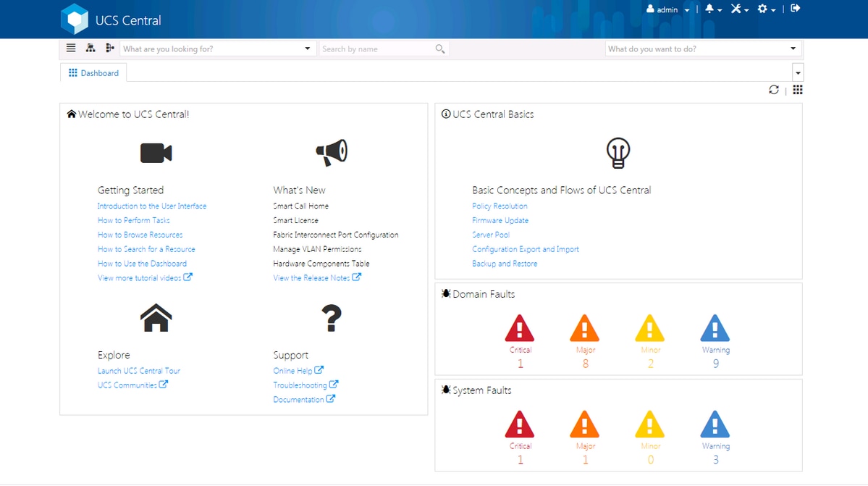
Task: Click the Domain Faults widget title
Action: (x=484, y=294)
